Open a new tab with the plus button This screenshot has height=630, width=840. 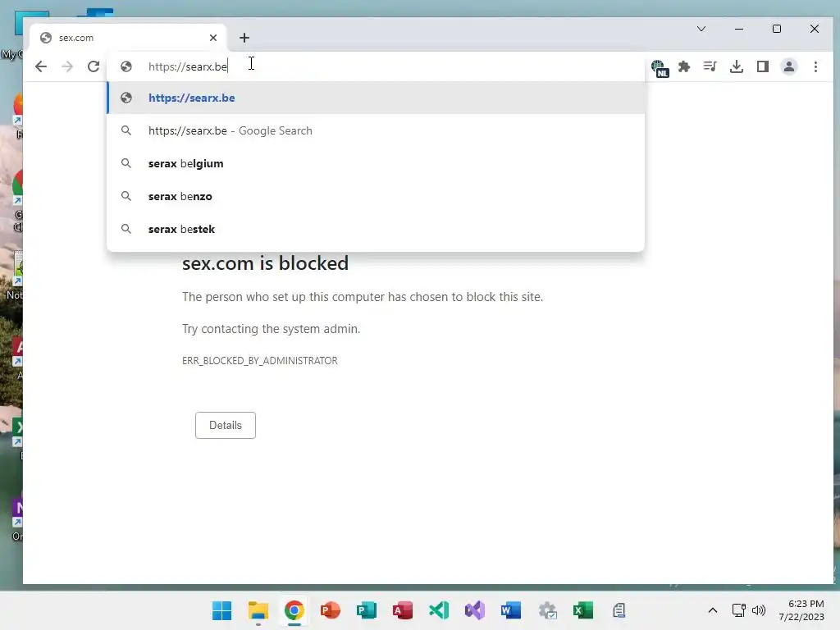244,38
